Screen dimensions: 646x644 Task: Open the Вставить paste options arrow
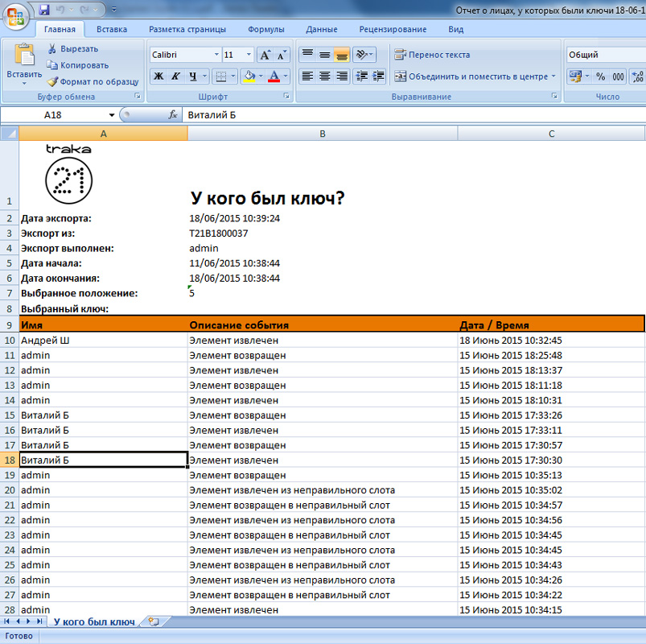24,84
